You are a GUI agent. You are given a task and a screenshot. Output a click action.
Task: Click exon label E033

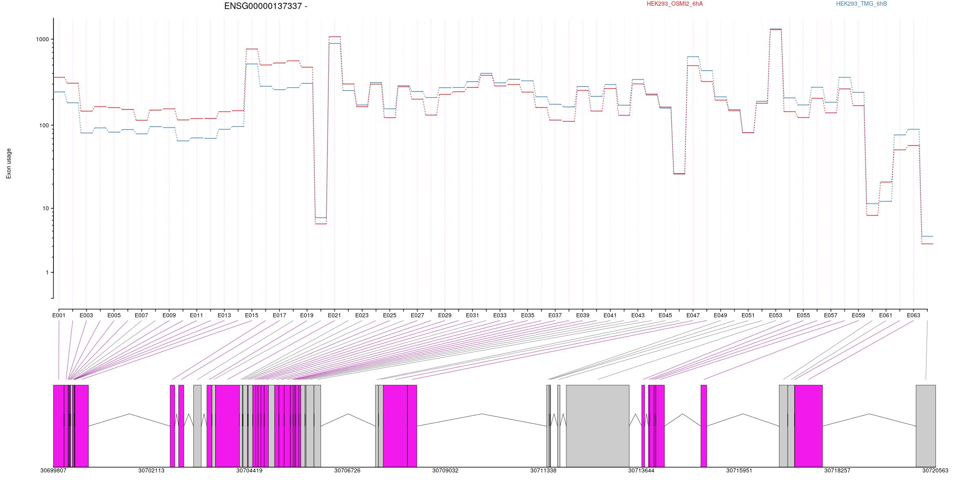(500, 315)
